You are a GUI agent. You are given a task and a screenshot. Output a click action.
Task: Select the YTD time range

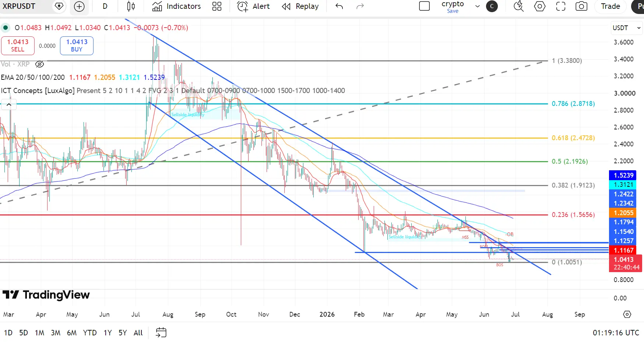[90, 333]
